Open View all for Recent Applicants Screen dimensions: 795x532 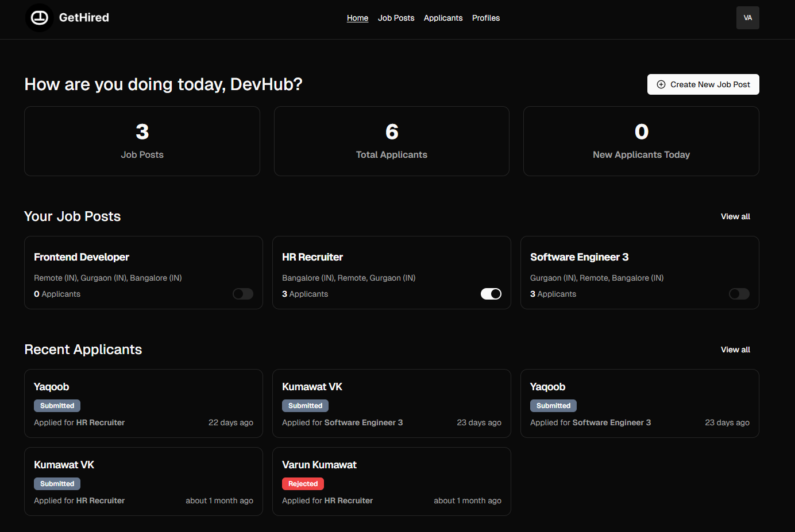(x=735, y=350)
